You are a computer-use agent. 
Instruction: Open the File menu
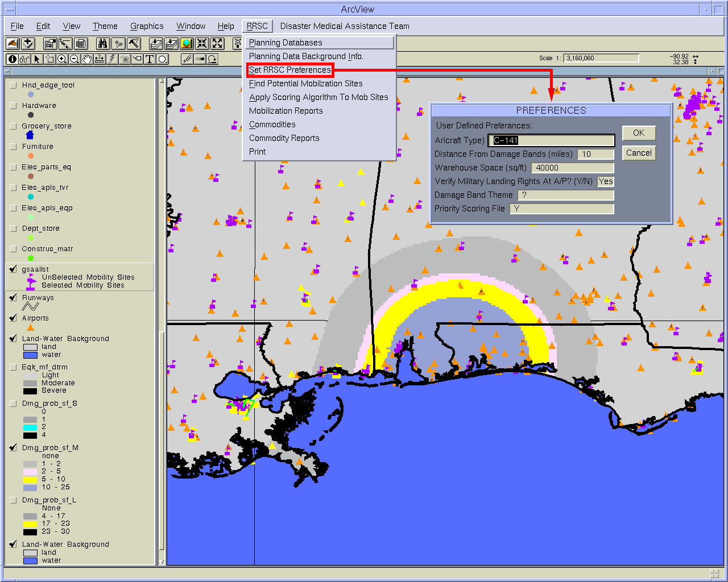point(17,26)
